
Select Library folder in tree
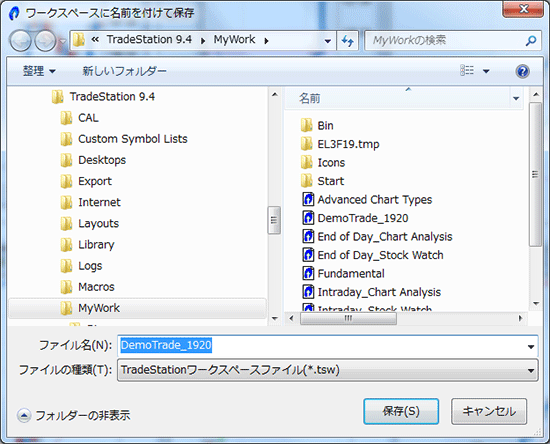96,244
